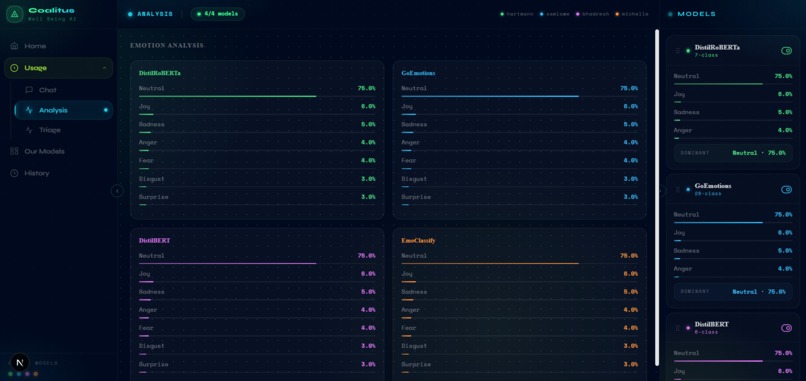
Task: Click Sadness row in DistilBERT card
Action: [257, 294]
